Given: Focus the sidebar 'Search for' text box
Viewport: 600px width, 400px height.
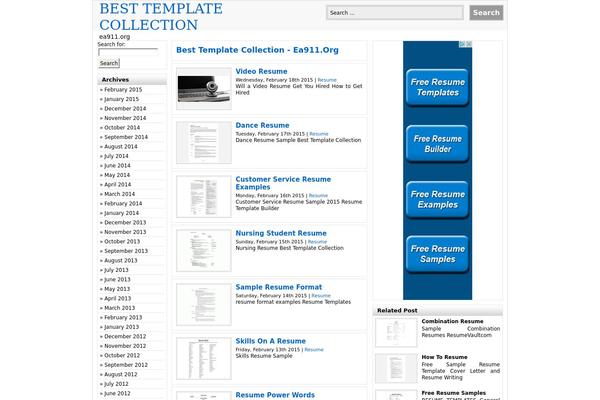Looking at the screenshot, I should click(128, 52).
